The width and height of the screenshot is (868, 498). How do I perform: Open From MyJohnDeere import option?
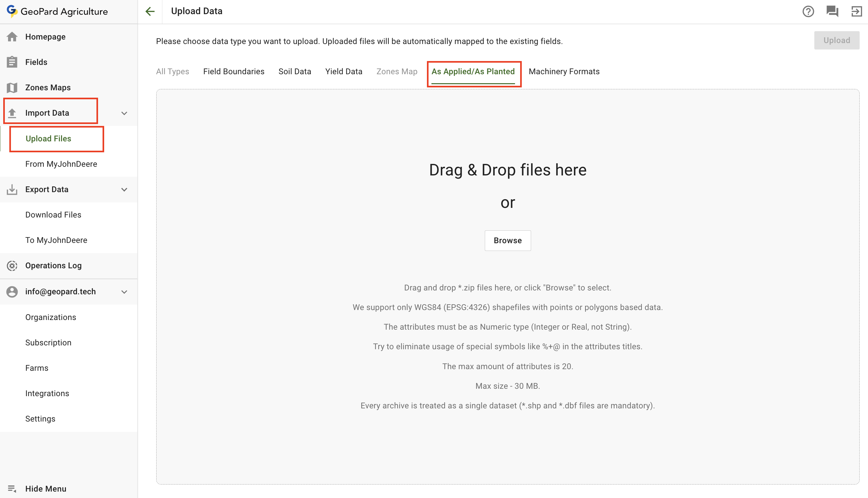click(x=61, y=164)
